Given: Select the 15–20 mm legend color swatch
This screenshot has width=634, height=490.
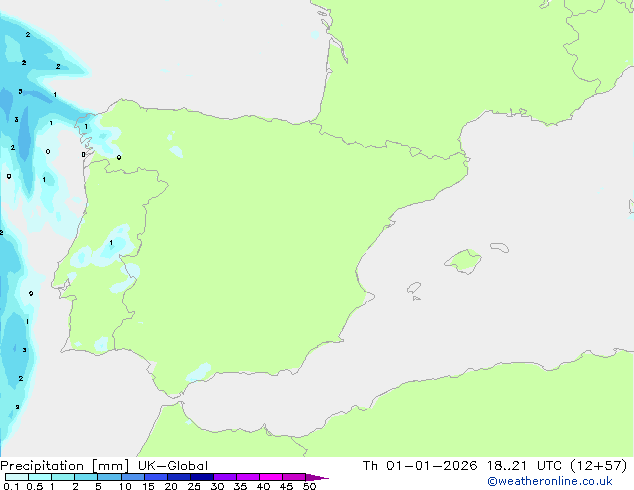Looking at the screenshot, I should click(155, 477).
